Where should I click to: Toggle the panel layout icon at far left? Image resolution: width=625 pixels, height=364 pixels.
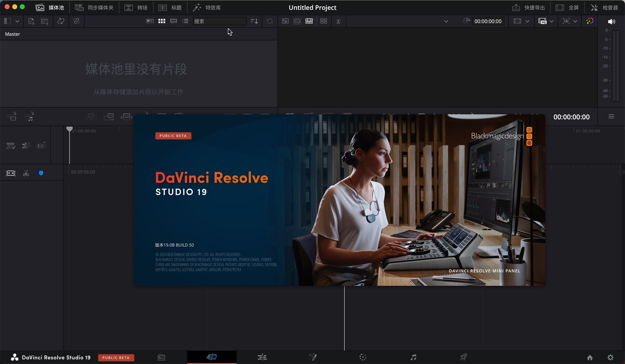coord(7,21)
